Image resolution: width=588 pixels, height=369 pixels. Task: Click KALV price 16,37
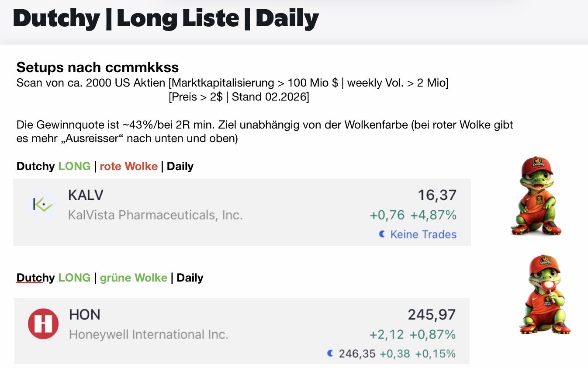point(437,195)
